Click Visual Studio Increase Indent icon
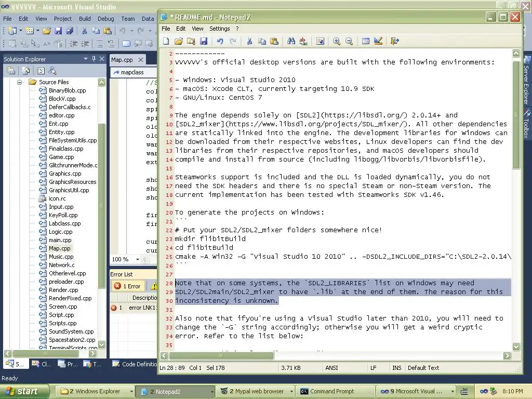The height and width of the screenshot is (399, 532). [x=85, y=44]
